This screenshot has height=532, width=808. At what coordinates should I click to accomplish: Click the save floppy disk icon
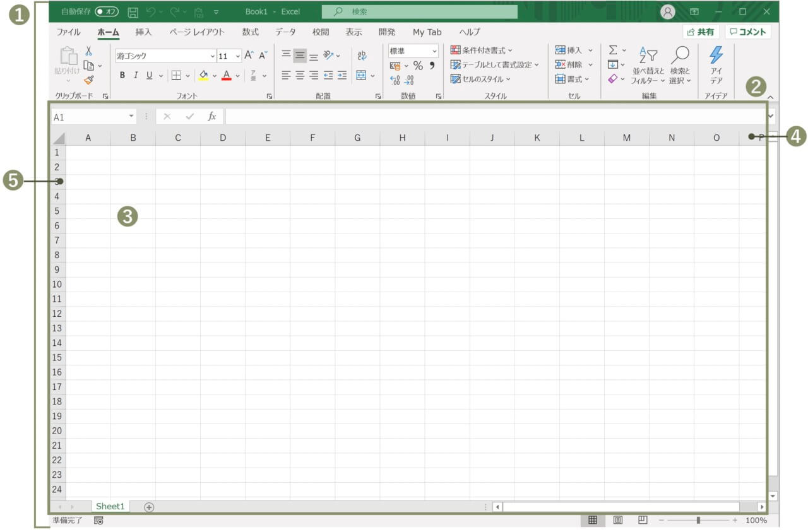[133, 12]
